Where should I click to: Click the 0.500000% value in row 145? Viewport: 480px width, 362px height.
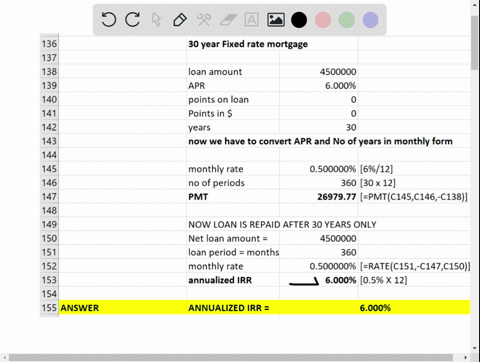tap(333, 169)
